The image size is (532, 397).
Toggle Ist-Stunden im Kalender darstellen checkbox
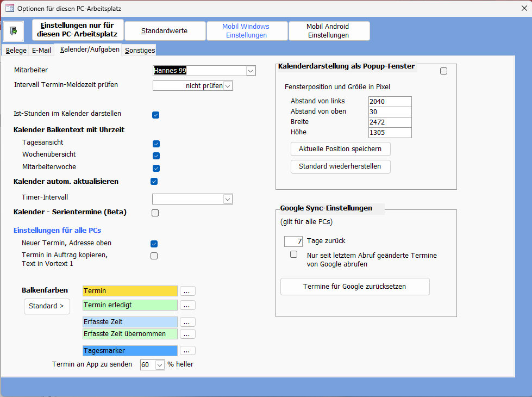(155, 115)
